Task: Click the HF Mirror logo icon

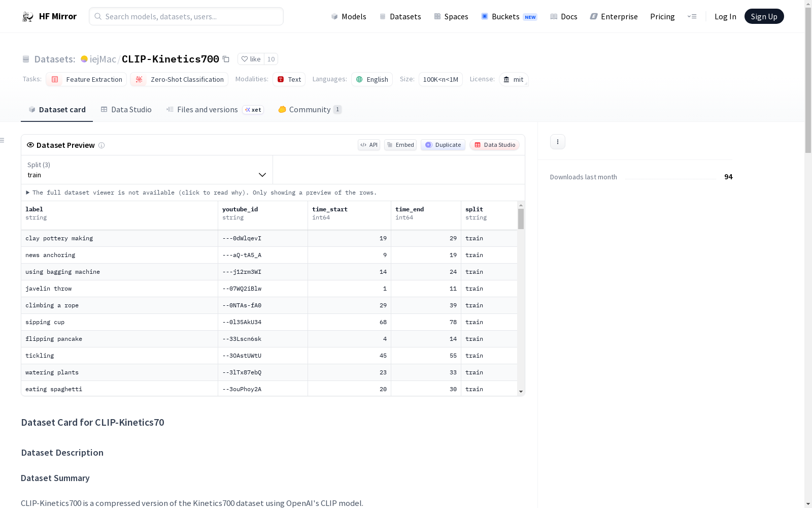Action: (28, 17)
